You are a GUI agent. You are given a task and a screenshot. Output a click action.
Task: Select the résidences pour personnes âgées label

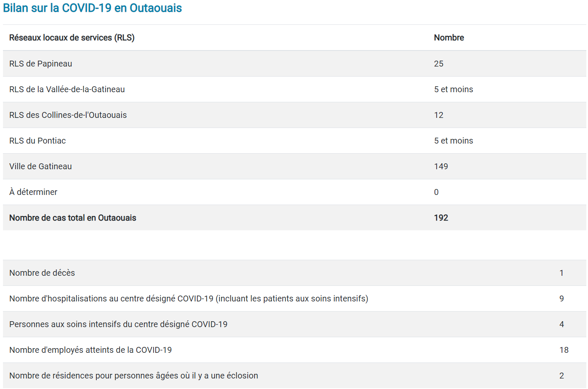tap(134, 376)
